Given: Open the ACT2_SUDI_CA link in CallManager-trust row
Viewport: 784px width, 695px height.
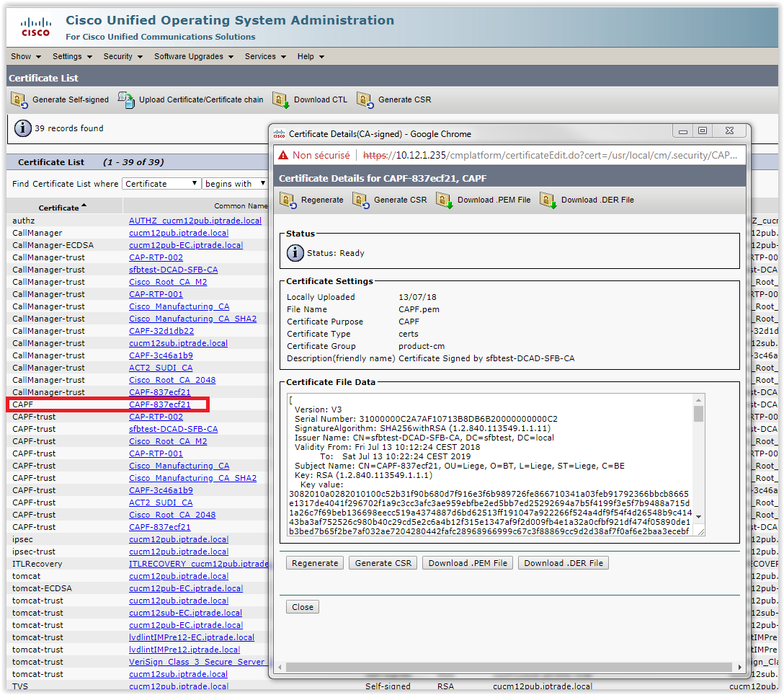Looking at the screenshot, I should (161, 368).
